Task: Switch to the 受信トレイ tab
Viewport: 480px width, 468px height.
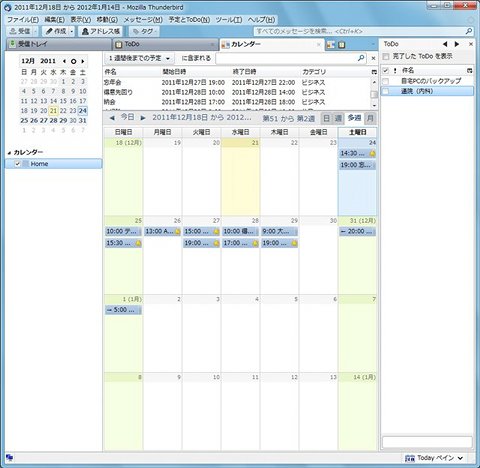Action: pos(59,44)
